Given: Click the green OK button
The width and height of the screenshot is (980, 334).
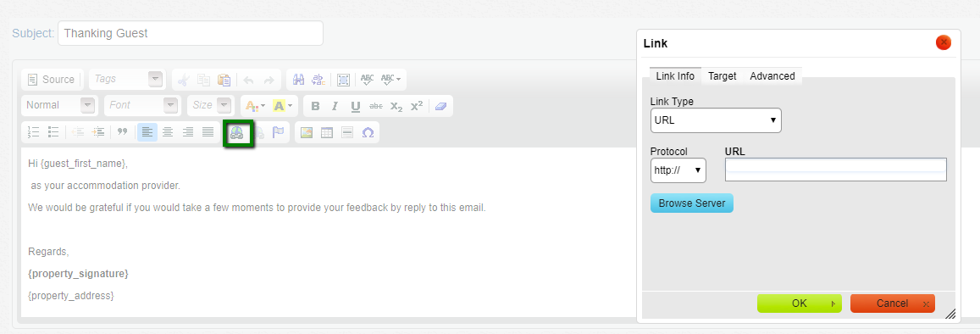Looking at the screenshot, I should point(800,303).
